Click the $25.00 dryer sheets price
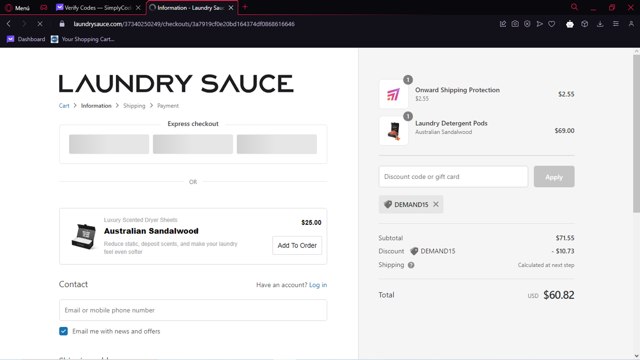640x360 pixels. click(311, 222)
